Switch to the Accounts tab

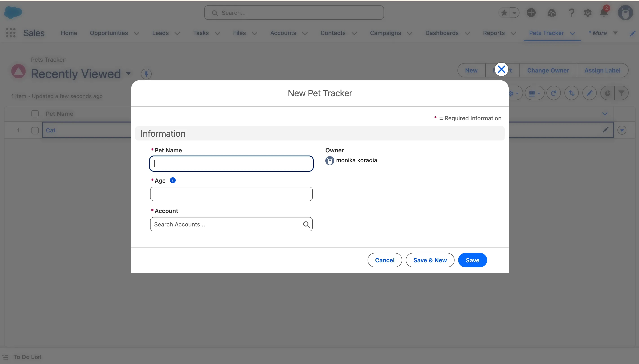[x=283, y=33]
